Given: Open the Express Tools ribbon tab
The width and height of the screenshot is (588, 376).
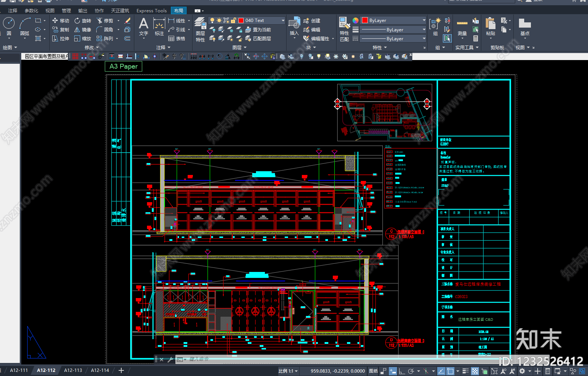Looking at the screenshot, I should 151,10.
